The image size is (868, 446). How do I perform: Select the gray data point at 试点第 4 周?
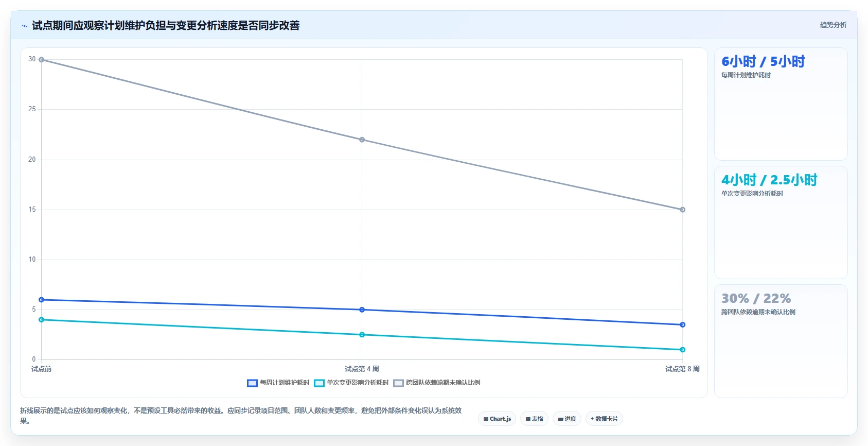tap(362, 140)
